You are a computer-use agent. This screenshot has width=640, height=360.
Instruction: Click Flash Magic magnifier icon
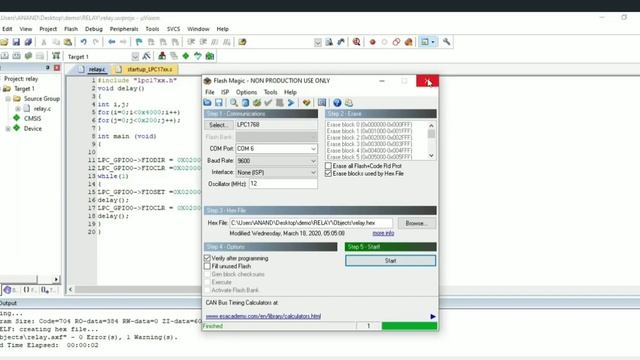[x=234, y=103]
